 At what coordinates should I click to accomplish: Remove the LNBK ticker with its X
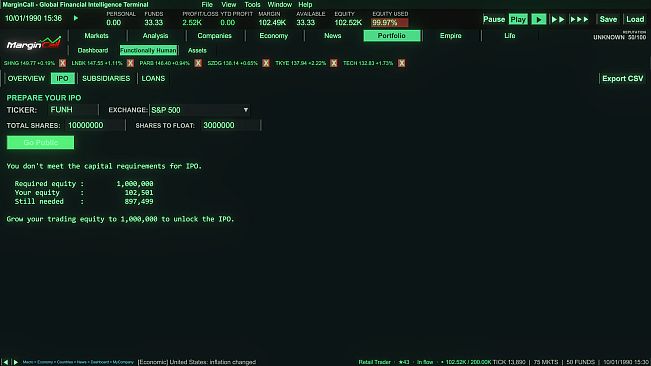click(130, 63)
